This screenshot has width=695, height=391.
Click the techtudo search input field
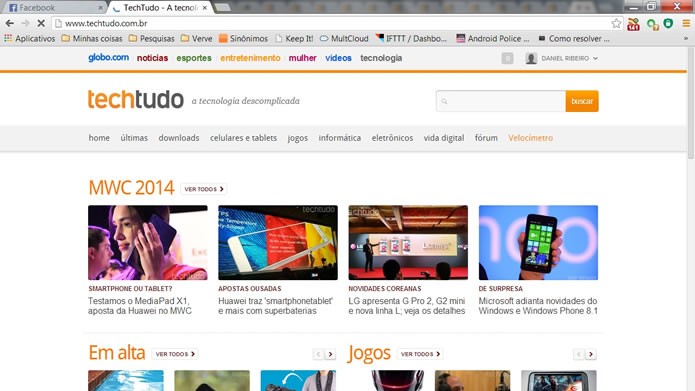click(x=500, y=101)
